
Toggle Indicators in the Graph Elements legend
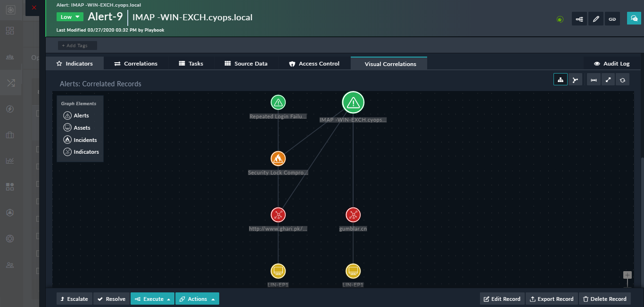(81, 151)
